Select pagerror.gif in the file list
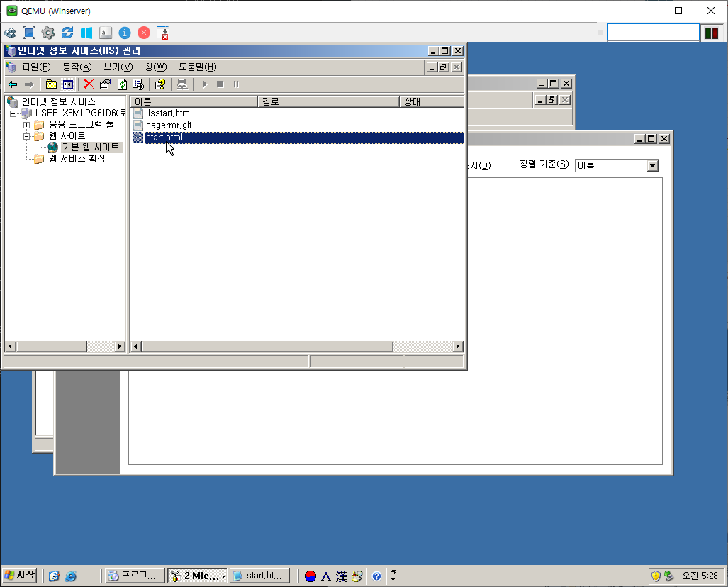This screenshot has height=587, width=728. pyautogui.click(x=169, y=125)
